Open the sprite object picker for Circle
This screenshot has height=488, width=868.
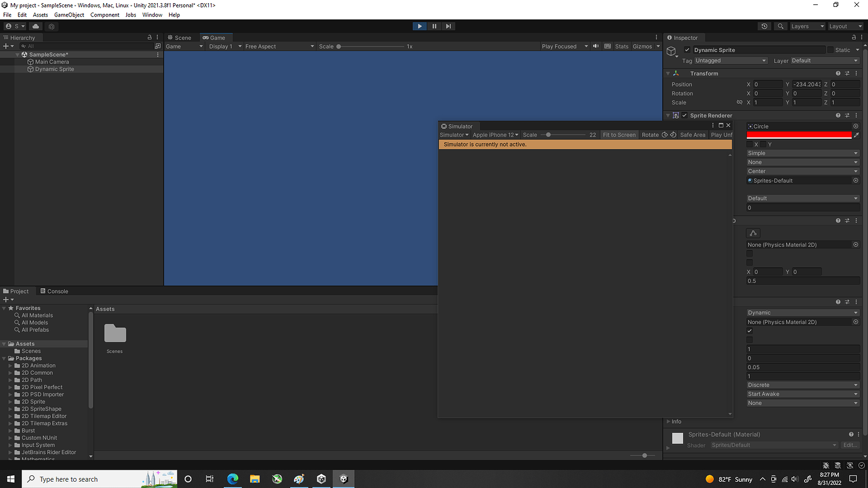(x=855, y=126)
